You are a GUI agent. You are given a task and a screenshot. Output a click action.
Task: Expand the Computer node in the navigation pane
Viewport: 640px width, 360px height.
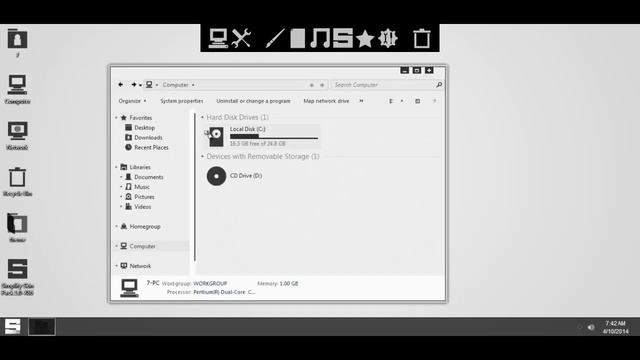(x=116, y=246)
